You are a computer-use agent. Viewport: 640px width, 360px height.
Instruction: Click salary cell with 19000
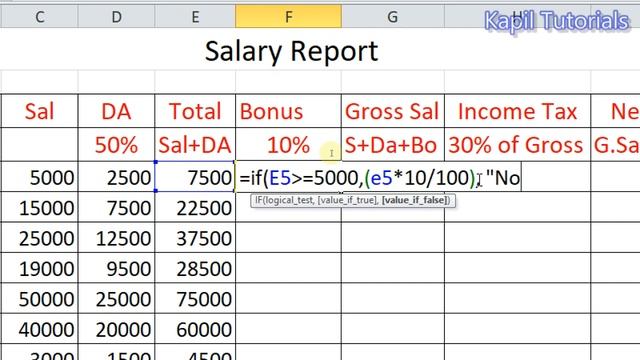tap(39, 268)
